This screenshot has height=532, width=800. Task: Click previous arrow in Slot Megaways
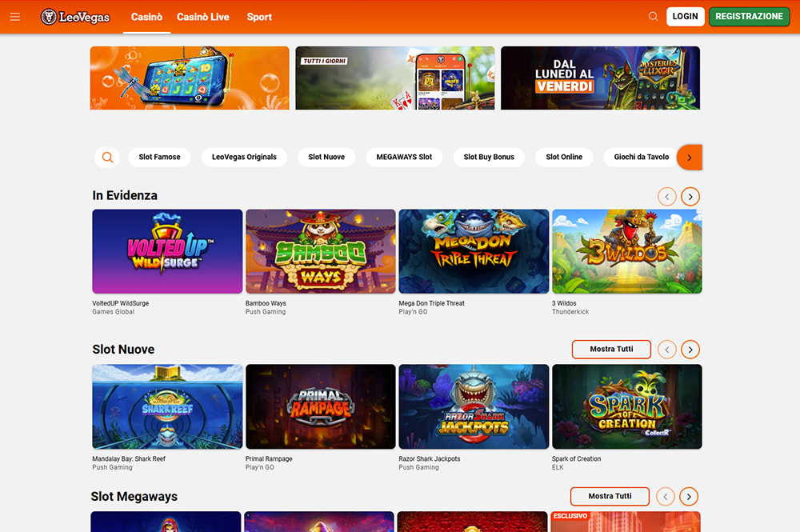tap(666, 496)
